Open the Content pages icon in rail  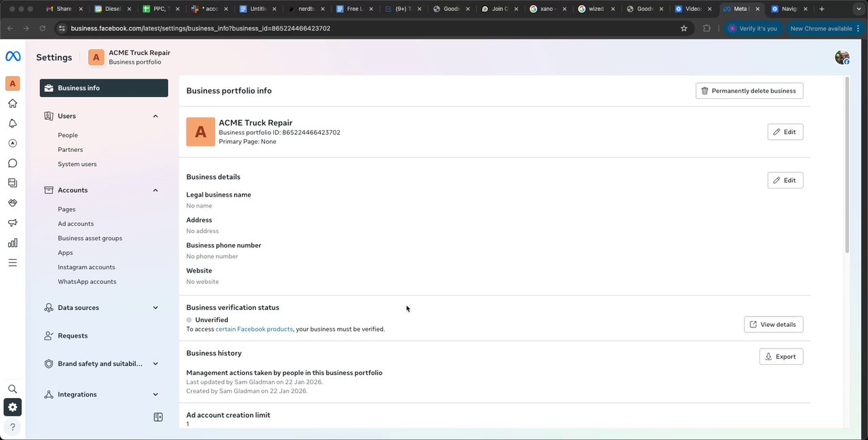click(12, 183)
